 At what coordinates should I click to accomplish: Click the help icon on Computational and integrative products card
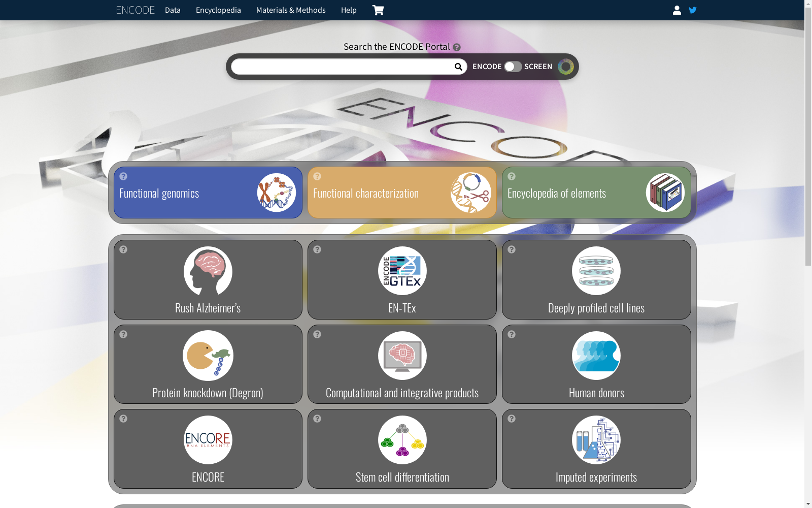click(317, 334)
